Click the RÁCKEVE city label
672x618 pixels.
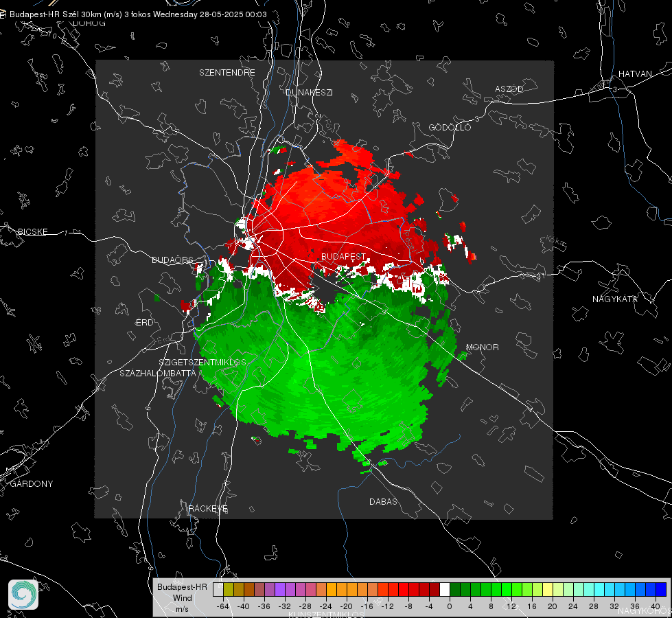(208, 508)
